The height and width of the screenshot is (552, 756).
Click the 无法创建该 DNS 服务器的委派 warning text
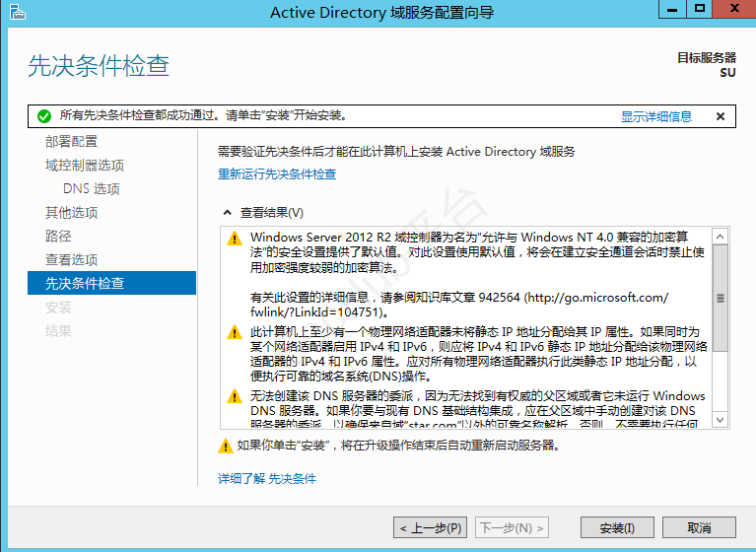click(478, 410)
